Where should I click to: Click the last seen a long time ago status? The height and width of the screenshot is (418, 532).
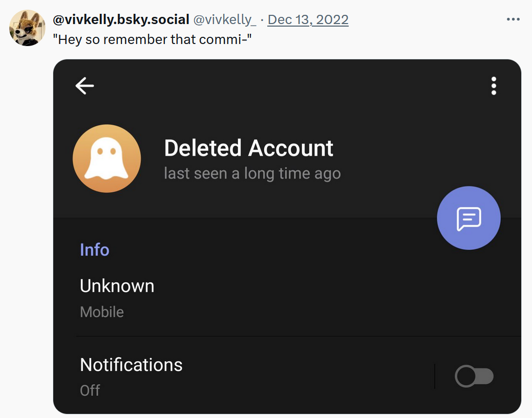pos(252,173)
